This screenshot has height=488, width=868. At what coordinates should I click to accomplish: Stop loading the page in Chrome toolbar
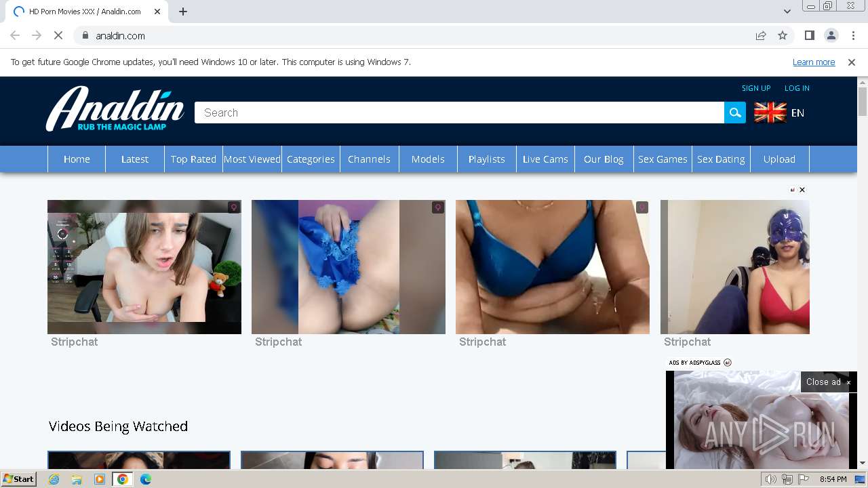tap(58, 35)
